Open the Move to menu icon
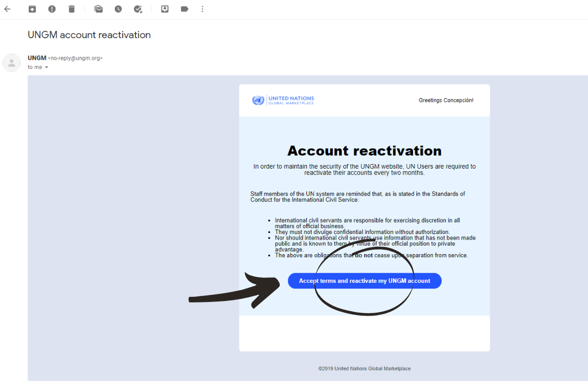The image size is (588, 382). 164,9
